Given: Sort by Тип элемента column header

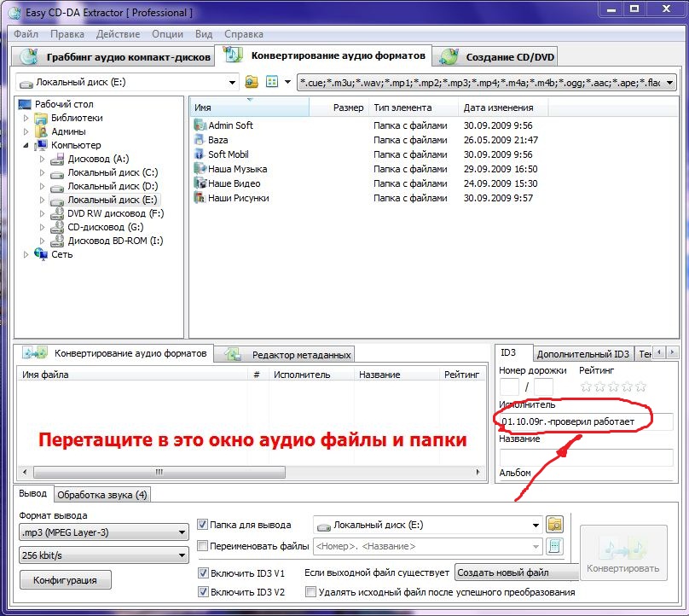Looking at the screenshot, I should click(414, 108).
